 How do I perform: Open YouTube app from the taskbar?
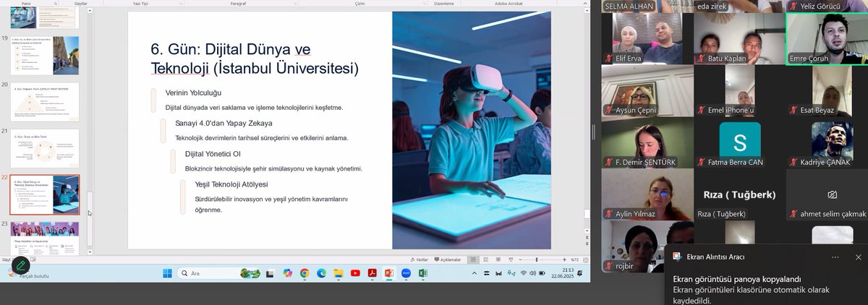click(x=355, y=273)
